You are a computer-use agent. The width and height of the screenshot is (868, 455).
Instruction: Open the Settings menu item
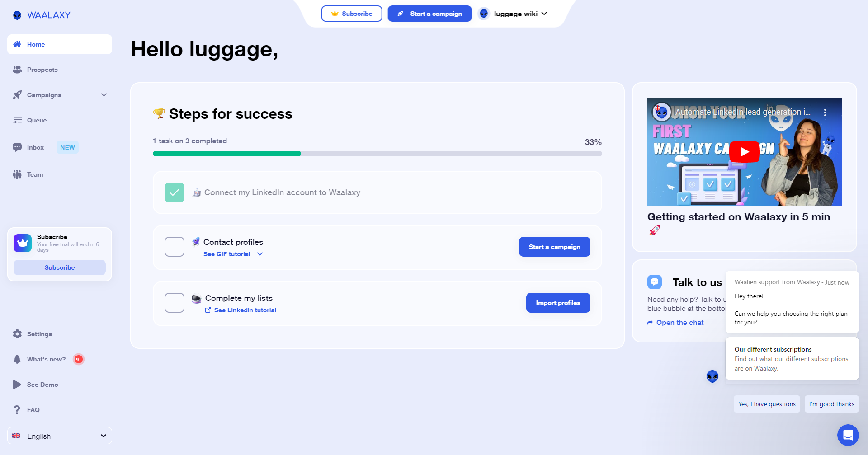[60, 334]
